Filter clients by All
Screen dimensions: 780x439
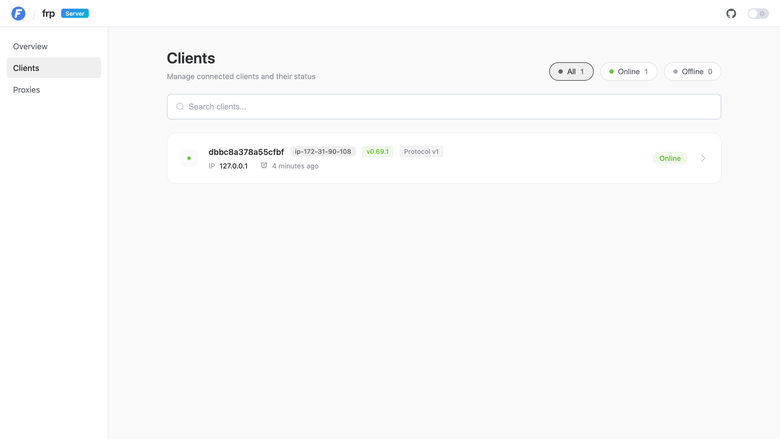pyautogui.click(x=571, y=72)
